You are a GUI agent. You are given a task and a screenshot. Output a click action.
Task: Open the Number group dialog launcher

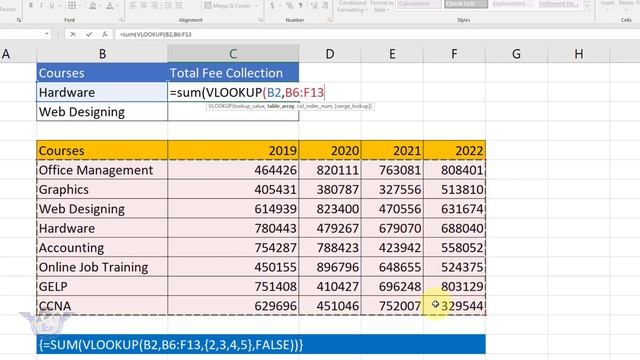tap(330, 20)
